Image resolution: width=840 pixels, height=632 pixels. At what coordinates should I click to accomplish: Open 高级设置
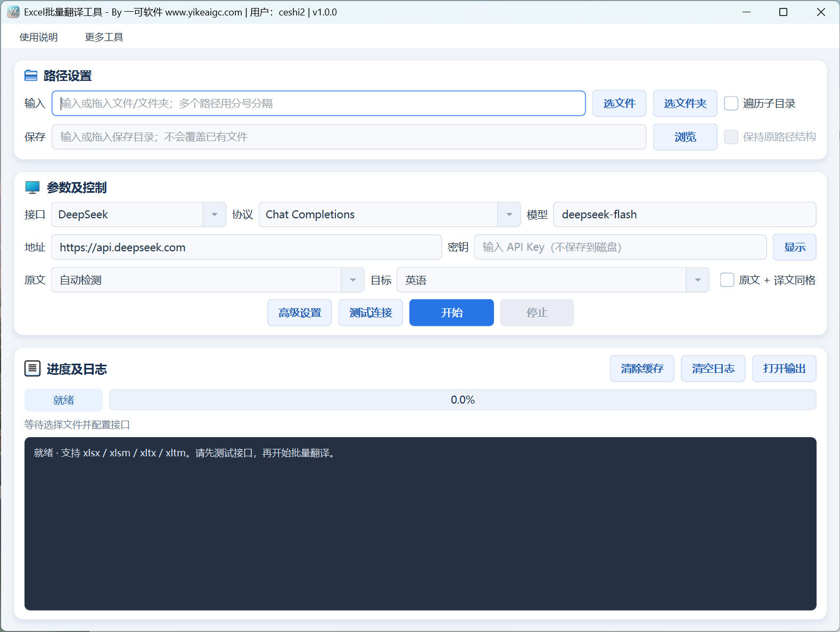300,313
